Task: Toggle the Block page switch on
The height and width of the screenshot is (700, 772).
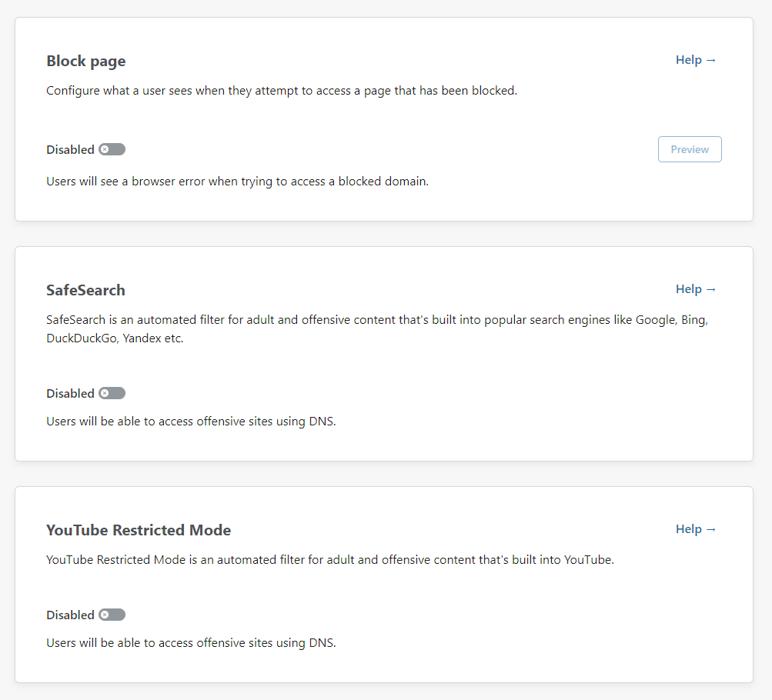Action: (112, 149)
